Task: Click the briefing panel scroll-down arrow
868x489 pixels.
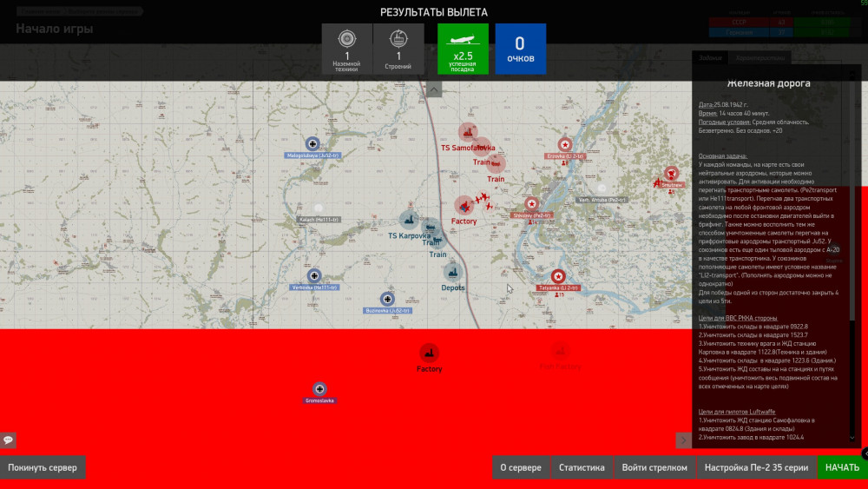Action: point(852,438)
